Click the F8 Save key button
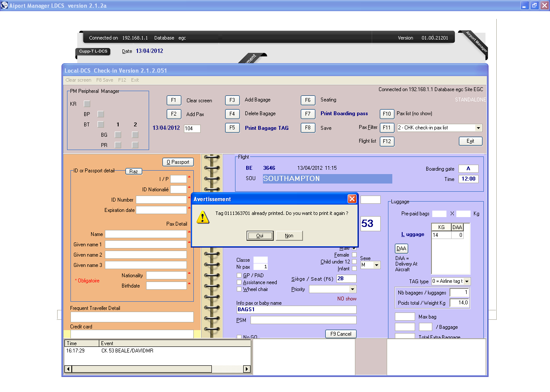This screenshot has width=550, height=392. [x=308, y=128]
